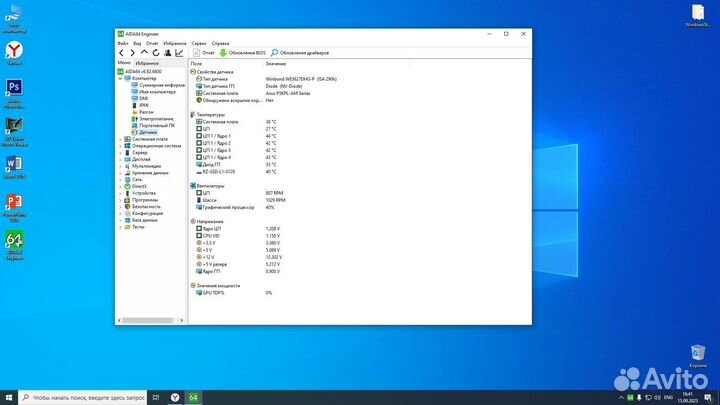Click the sidebar horizontal scrollbar thumb
The width and height of the screenshot is (720, 405).
[147, 321]
